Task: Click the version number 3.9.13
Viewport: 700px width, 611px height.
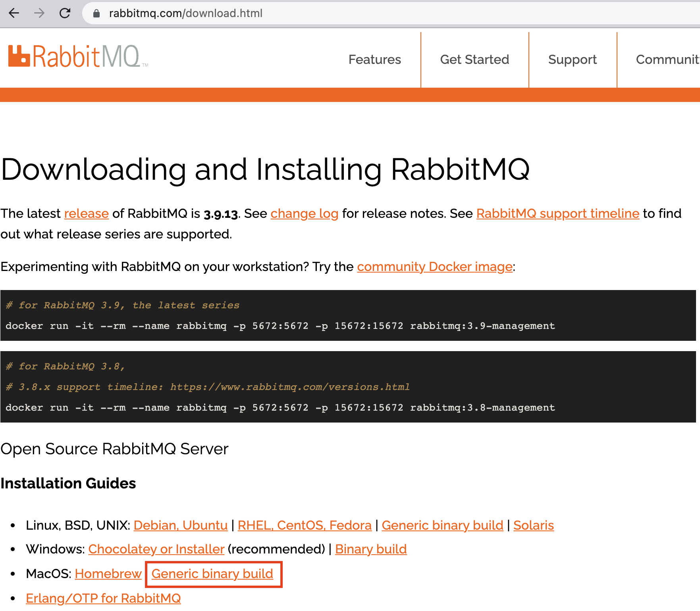Action: click(x=221, y=214)
